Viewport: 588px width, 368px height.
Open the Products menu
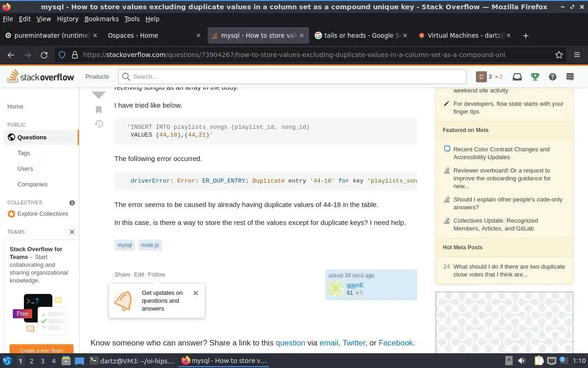coord(97,77)
